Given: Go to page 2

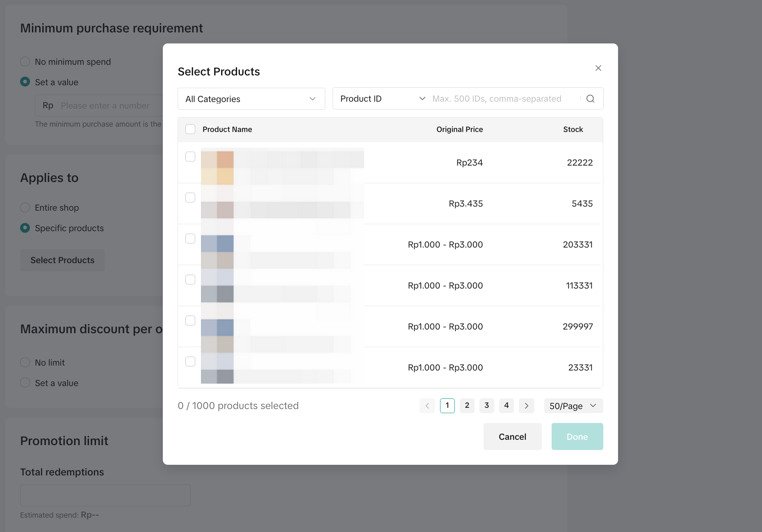Looking at the screenshot, I should [467, 406].
